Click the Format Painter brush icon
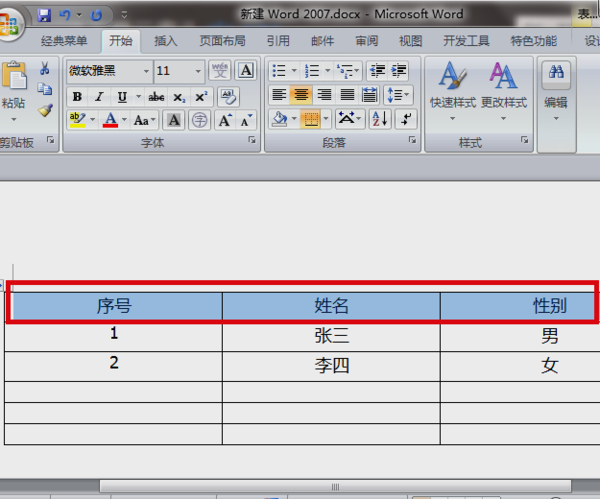This screenshot has height=499, width=600. [x=45, y=111]
